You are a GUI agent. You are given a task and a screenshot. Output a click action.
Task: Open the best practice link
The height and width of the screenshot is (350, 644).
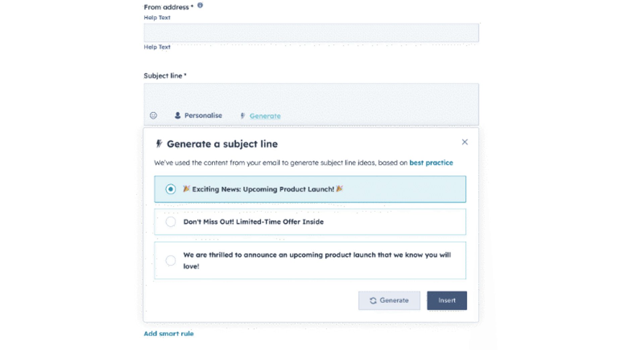pos(431,163)
